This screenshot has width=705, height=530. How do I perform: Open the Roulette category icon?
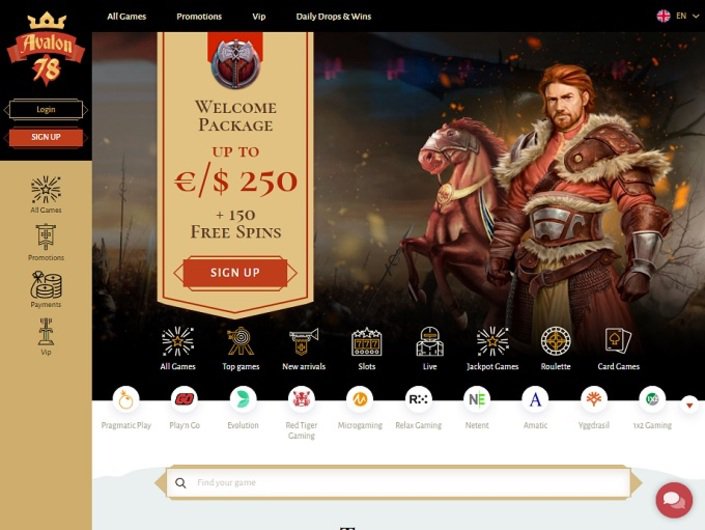555,342
